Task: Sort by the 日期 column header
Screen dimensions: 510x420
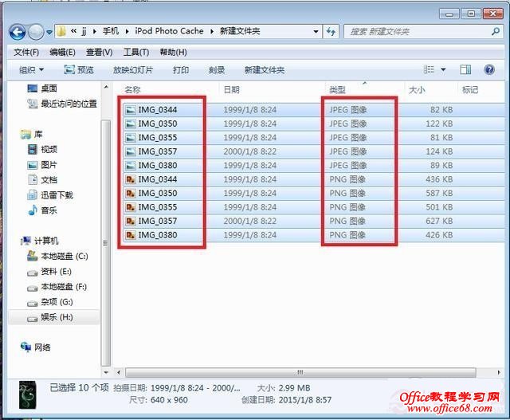Action: pos(232,89)
